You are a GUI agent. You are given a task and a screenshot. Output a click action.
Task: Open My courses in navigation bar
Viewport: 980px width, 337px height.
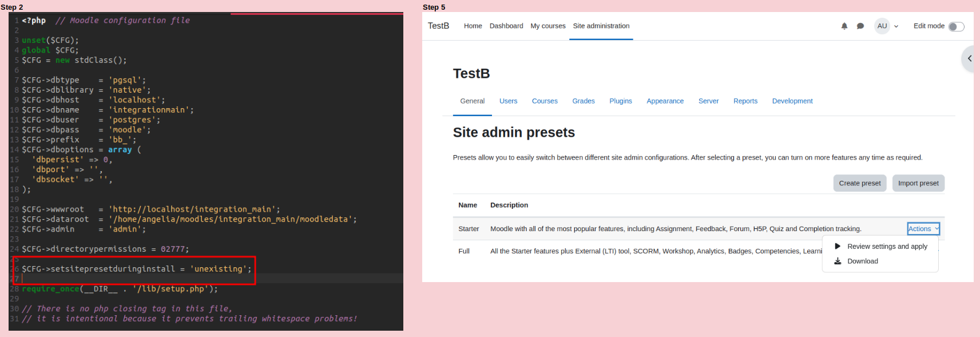547,26
